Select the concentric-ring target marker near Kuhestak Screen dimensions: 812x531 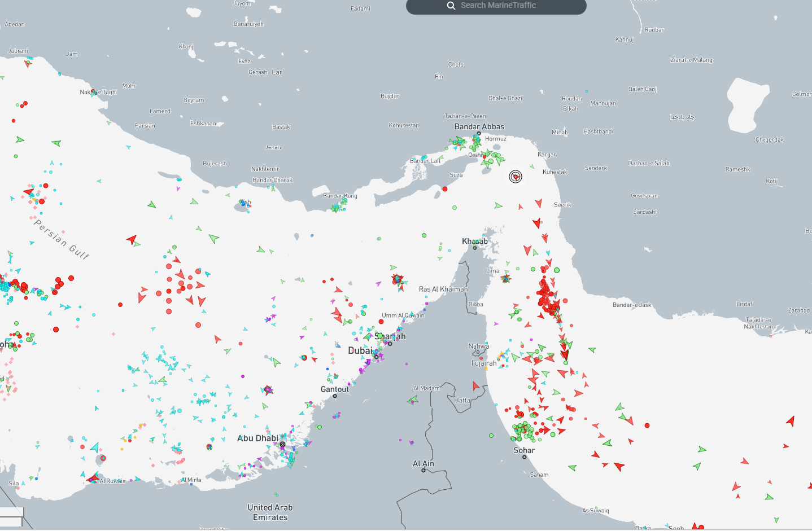[515, 177]
